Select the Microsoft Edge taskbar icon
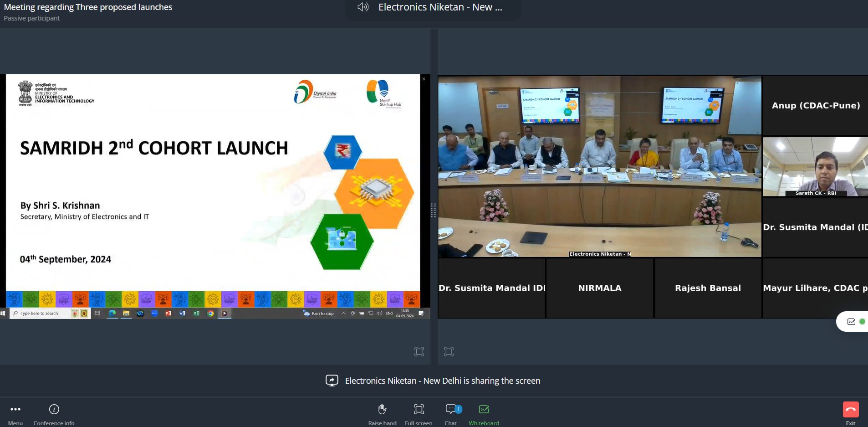 (x=112, y=314)
